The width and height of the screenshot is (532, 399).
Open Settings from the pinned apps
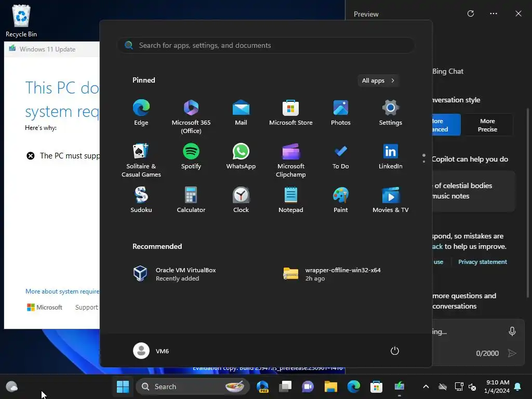point(391,113)
